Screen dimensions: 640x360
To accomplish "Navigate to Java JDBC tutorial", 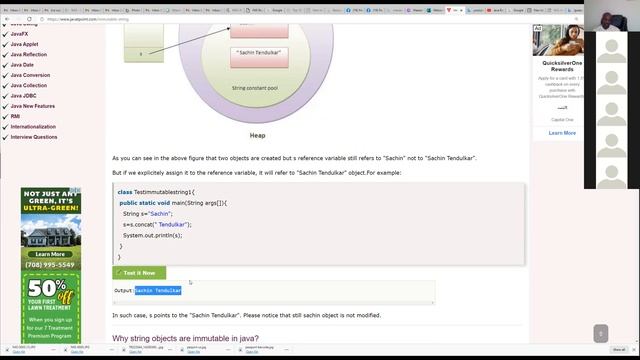I will [x=23, y=96].
